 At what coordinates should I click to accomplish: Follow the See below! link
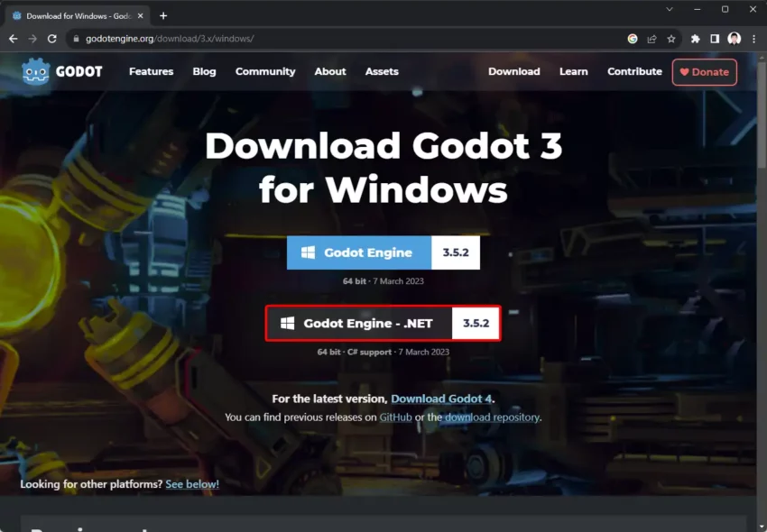[x=192, y=484]
